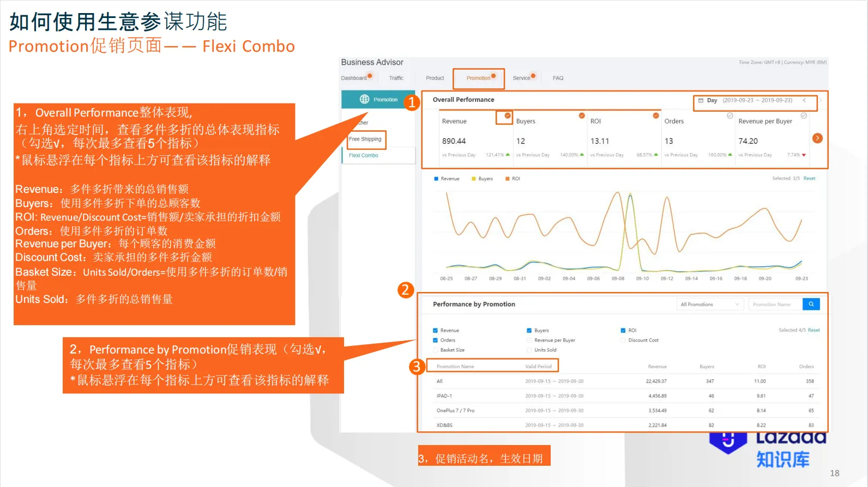
Task: Switch to the Product tab
Action: pos(435,78)
